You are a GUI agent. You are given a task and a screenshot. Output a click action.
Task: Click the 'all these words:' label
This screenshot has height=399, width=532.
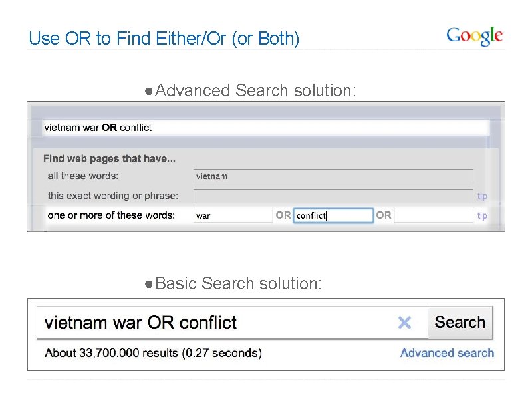point(83,176)
